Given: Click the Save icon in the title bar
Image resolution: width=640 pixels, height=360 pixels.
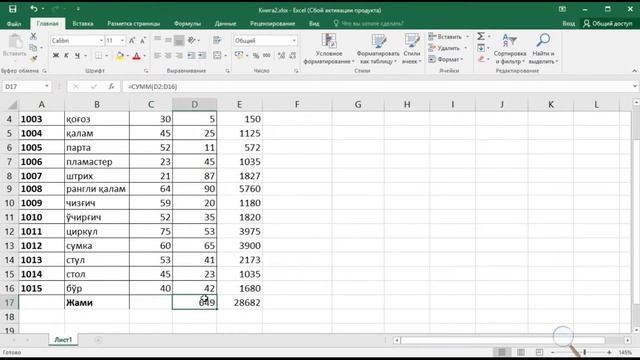Looking at the screenshot, I should (x=13, y=9).
